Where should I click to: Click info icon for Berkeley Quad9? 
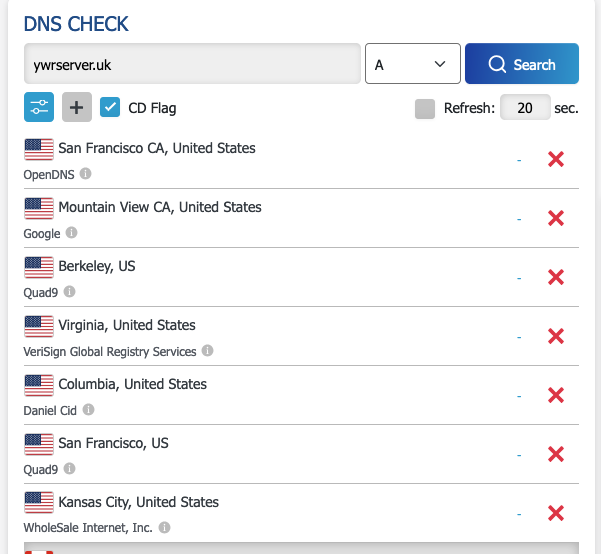[69, 292]
